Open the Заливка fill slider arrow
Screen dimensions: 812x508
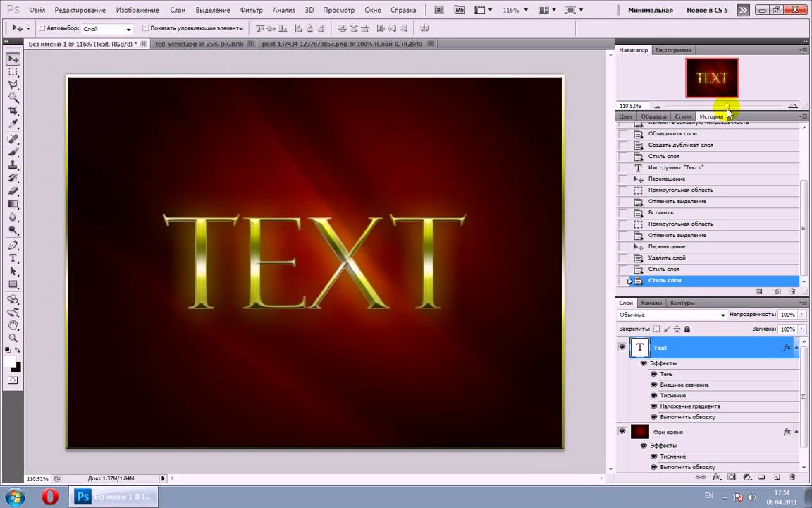(x=802, y=329)
